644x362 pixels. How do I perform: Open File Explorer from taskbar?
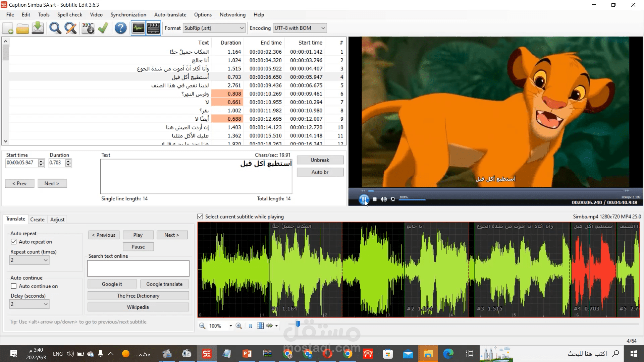point(428,354)
